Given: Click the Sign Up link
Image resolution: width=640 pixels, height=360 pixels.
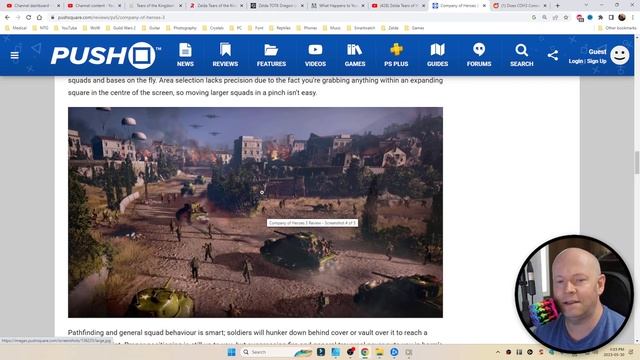Looking at the screenshot, I should point(597,61).
